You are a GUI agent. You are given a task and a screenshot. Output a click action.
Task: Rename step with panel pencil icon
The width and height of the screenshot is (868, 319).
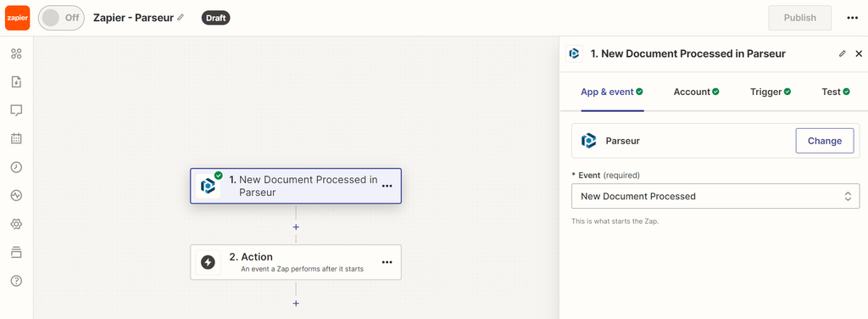[843, 53]
